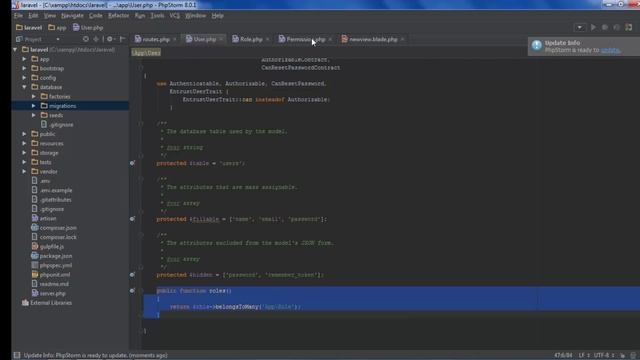
Task: Close the User.php tab
Action: (x=221, y=39)
